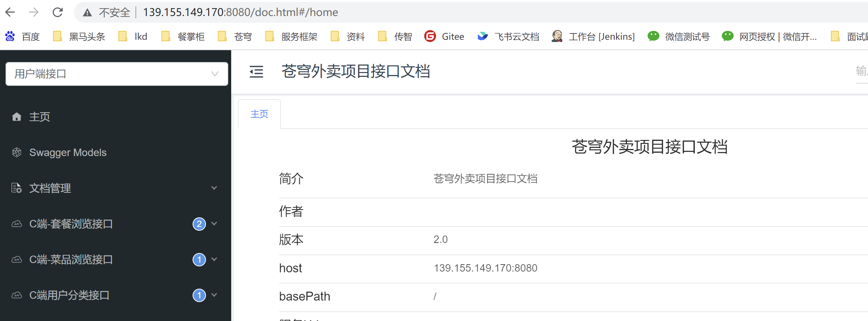Switch to the 主页 tab
The image size is (868, 321).
pyautogui.click(x=259, y=114)
